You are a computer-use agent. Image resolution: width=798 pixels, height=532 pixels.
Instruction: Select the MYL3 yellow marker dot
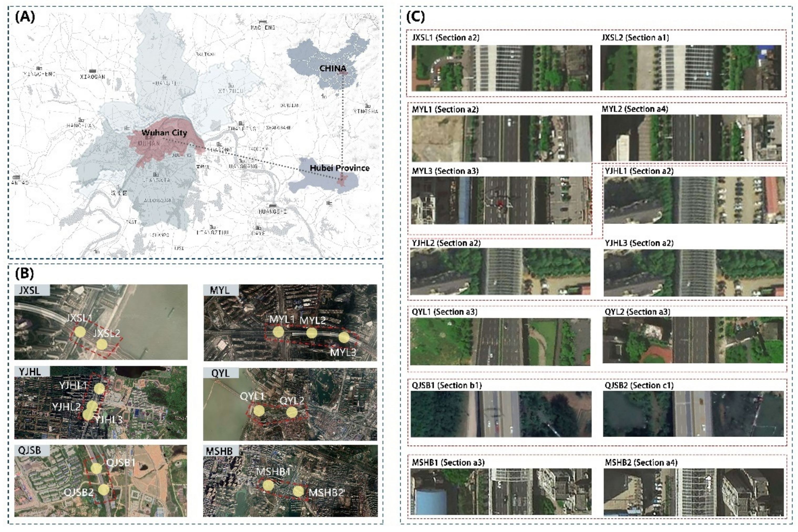point(344,337)
